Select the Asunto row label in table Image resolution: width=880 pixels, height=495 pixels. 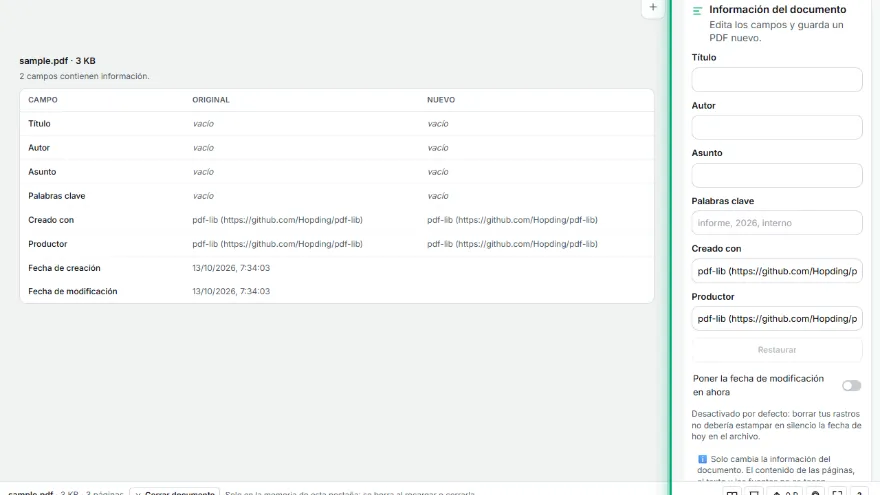tap(42, 172)
